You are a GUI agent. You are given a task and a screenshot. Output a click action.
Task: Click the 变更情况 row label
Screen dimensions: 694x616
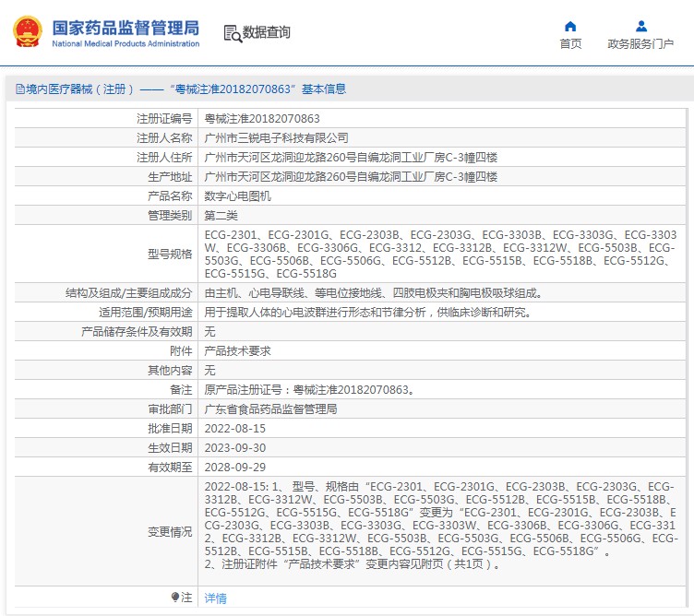(170, 532)
